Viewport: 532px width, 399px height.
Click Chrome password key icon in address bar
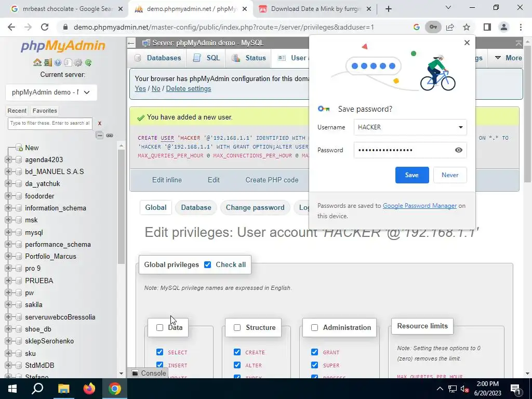(x=433, y=27)
